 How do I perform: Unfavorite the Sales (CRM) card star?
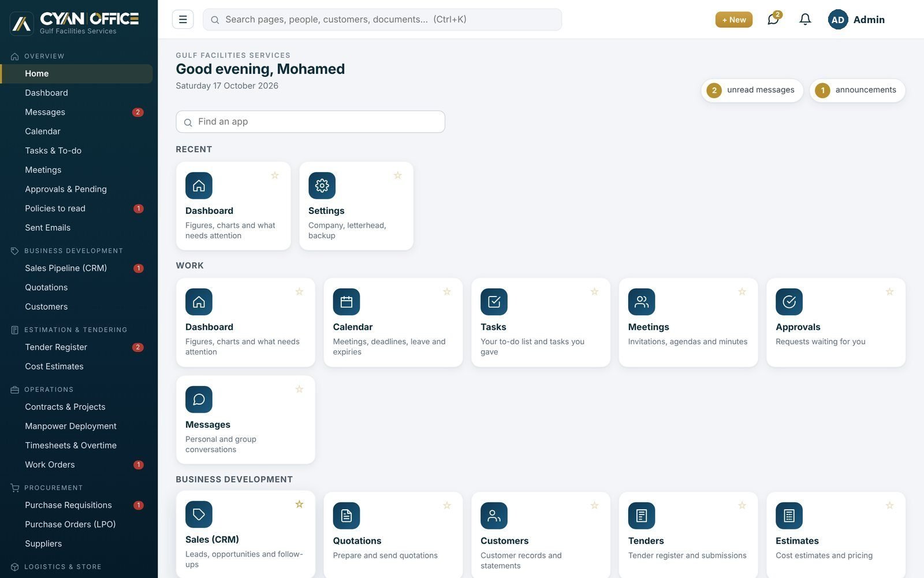[x=299, y=504]
